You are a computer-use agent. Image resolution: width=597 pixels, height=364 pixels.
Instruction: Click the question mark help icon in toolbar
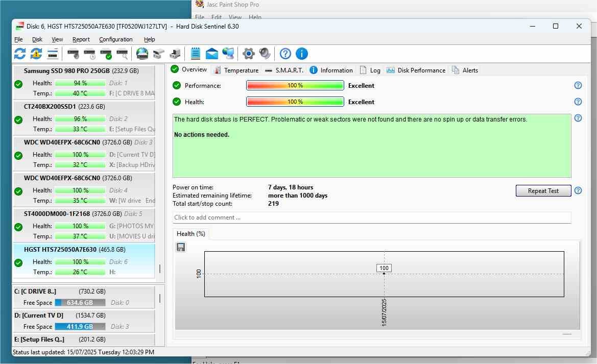pyautogui.click(x=285, y=54)
